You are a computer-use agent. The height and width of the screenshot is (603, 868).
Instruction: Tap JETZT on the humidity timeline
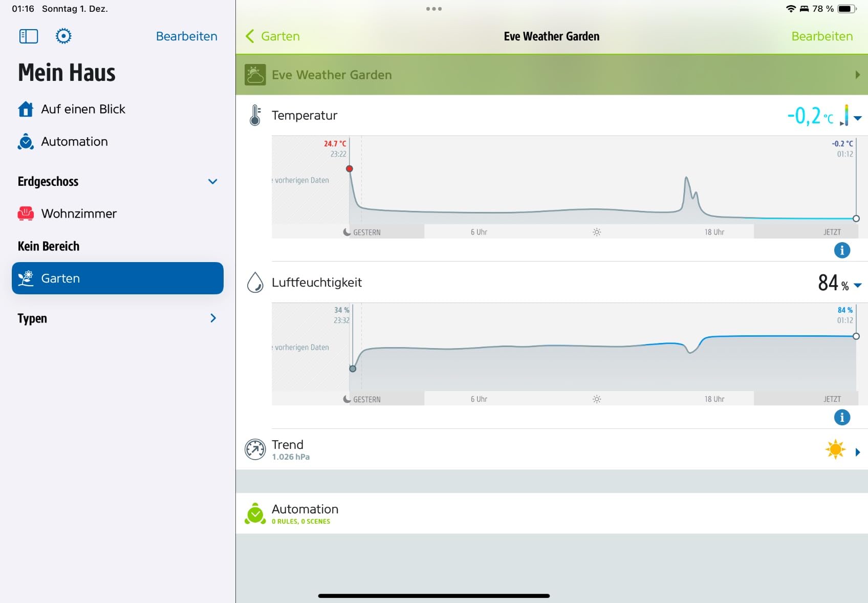(x=832, y=399)
